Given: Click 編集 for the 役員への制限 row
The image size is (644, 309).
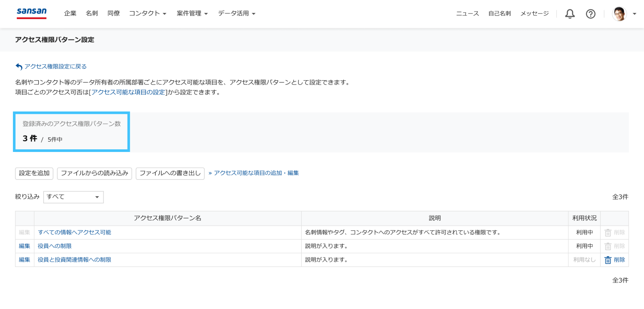Looking at the screenshot, I should [24, 246].
